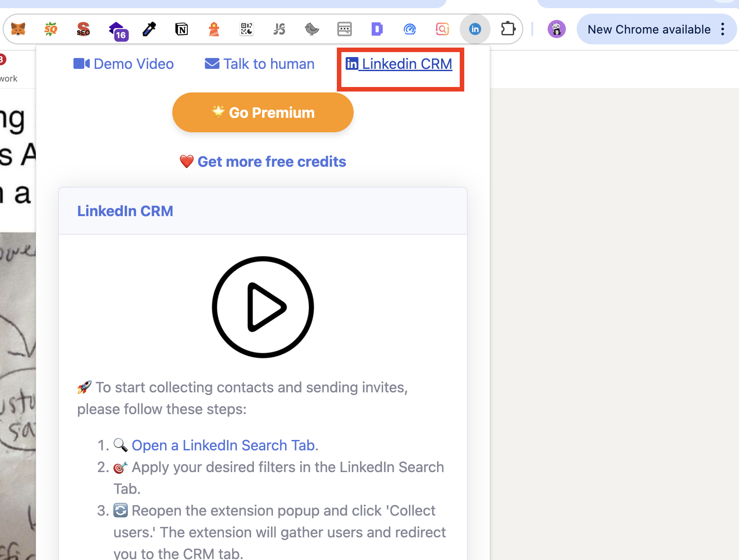Open the orange search-lens extension icon
This screenshot has width=739, height=560.
[442, 29]
